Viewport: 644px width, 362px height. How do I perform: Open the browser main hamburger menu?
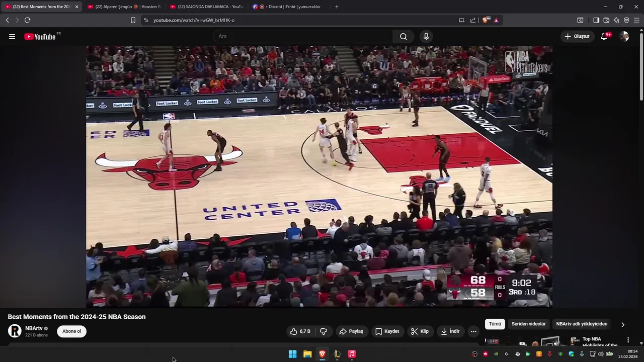click(636, 20)
